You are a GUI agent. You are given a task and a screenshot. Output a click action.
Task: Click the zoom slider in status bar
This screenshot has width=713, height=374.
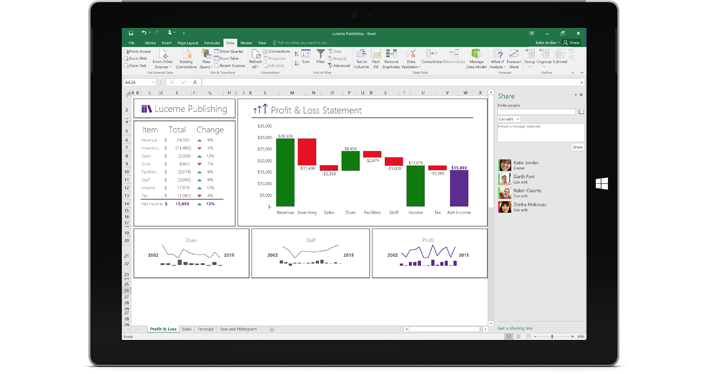[x=552, y=337]
